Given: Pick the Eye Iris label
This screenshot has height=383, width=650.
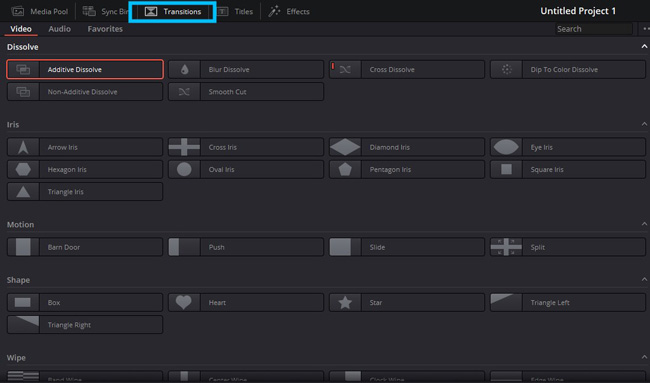Looking at the screenshot, I should coord(541,147).
